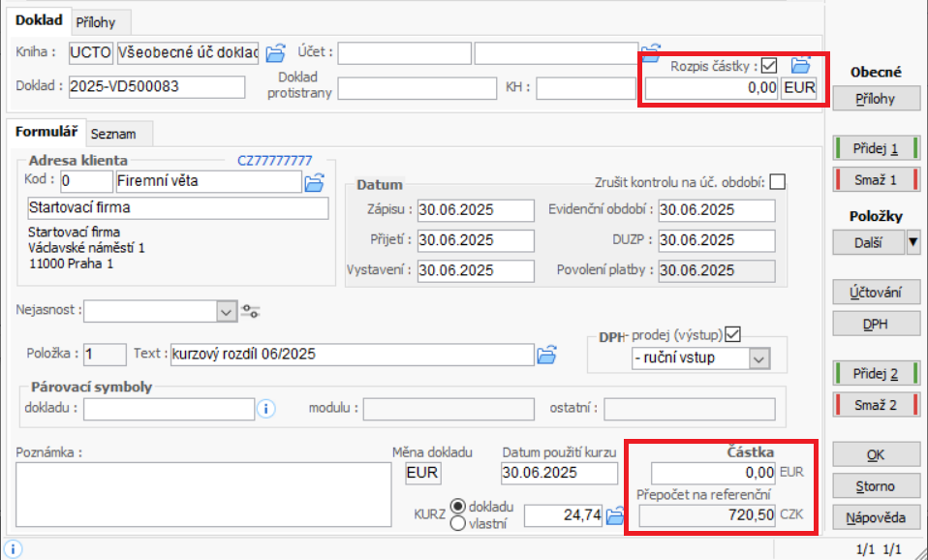Expand the arrow next to Další button
The image size is (928, 560).
point(913,242)
